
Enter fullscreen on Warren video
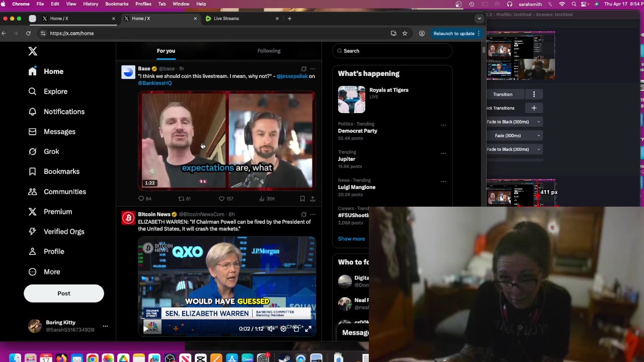[x=308, y=328]
